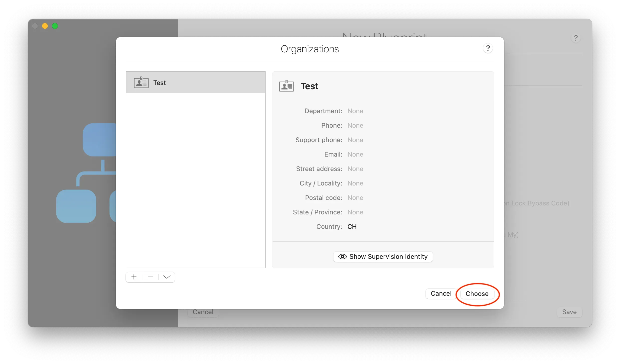Click the Organizations dialog help question mark
Screen dimensions: 620x364
tap(488, 48)
